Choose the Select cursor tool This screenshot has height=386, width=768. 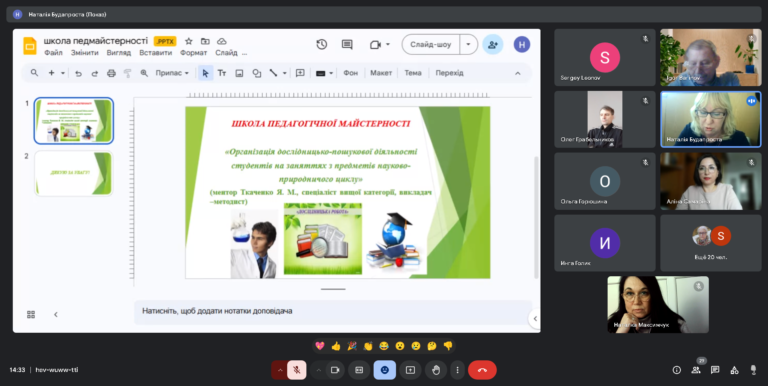point(205,73)
